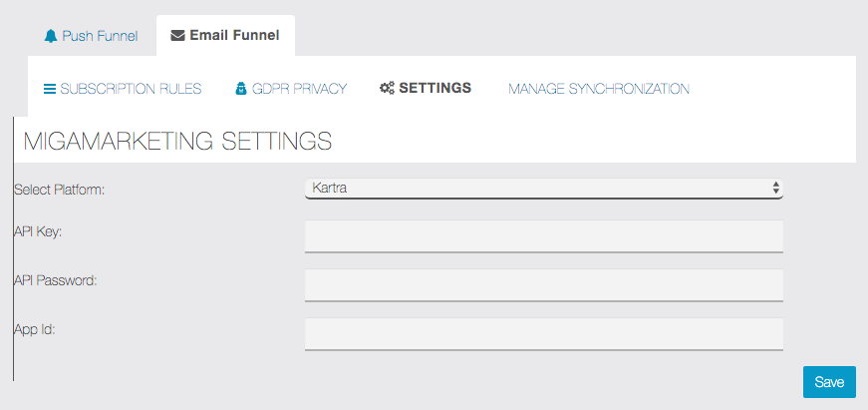This screenshot has width=868, height=410.
Task: Focus the App Id input field
Action: tap(543, 333)
